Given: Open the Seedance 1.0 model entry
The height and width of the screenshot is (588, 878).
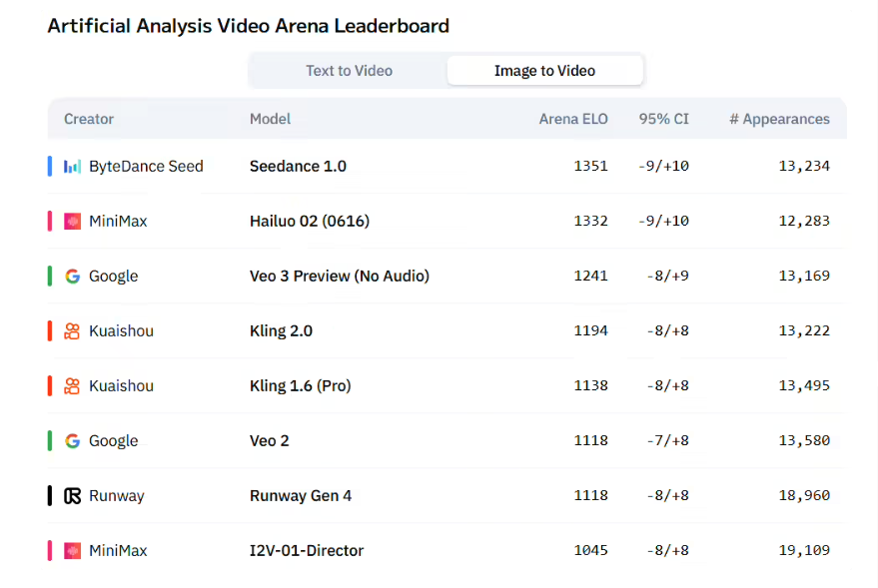Looking at the screenshot, I should (x=298, y=166).
